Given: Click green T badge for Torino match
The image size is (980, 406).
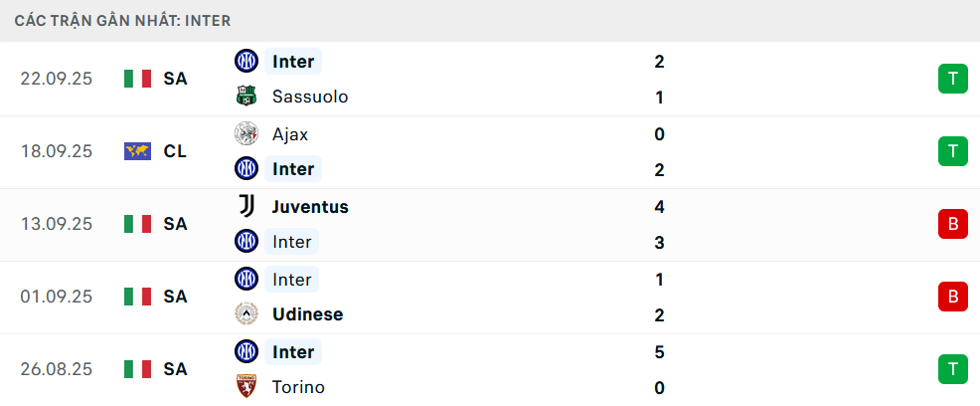Looking at the screenshot, I should (x=952, y=369).
